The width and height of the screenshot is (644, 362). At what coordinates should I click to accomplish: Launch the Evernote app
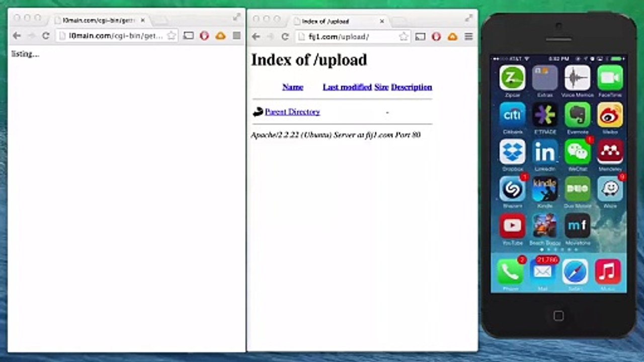577,115
